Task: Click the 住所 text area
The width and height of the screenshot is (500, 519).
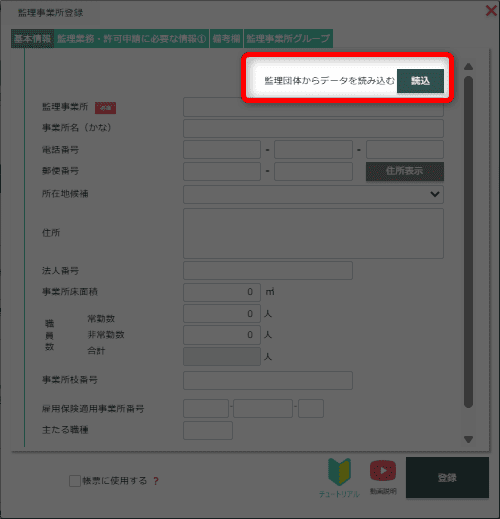Action: pyautogui.click(x=313, y=233)
